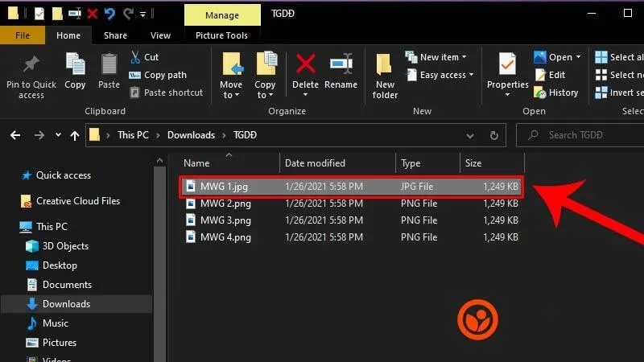Sort by Name column header

pyautogui.click(x=230, y=163)
